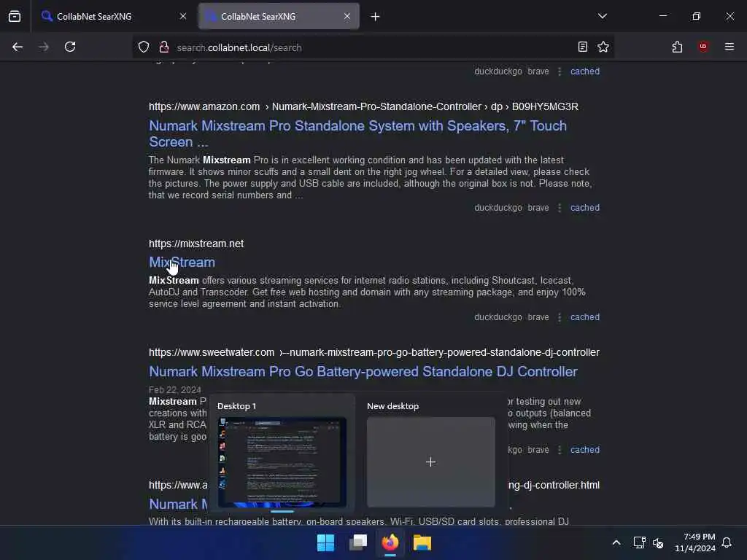This screenshot has width=747, height=560.
Task: Toggle reader view icon
Action: pos(583,47)
